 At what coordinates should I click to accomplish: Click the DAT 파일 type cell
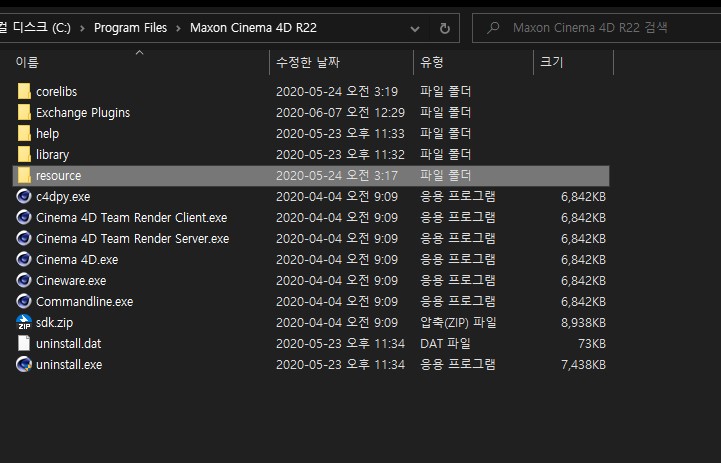pos(445,343)
